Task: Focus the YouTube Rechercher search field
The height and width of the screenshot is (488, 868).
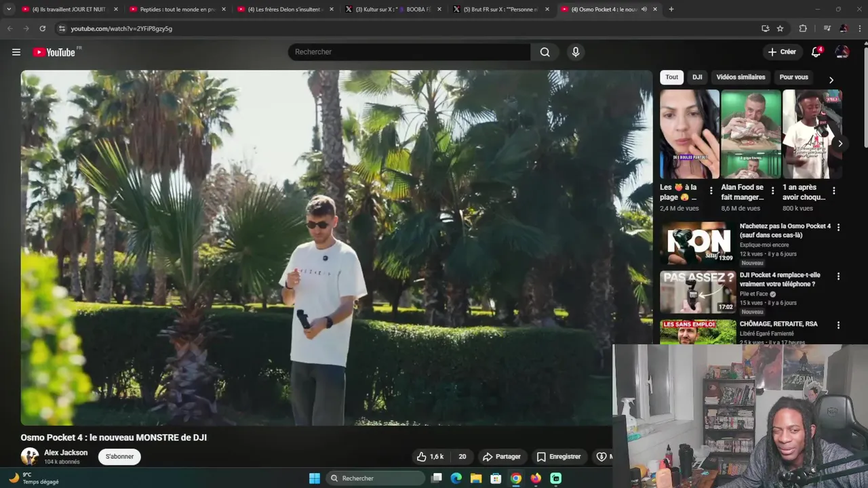Action: (x=410, y=52)
